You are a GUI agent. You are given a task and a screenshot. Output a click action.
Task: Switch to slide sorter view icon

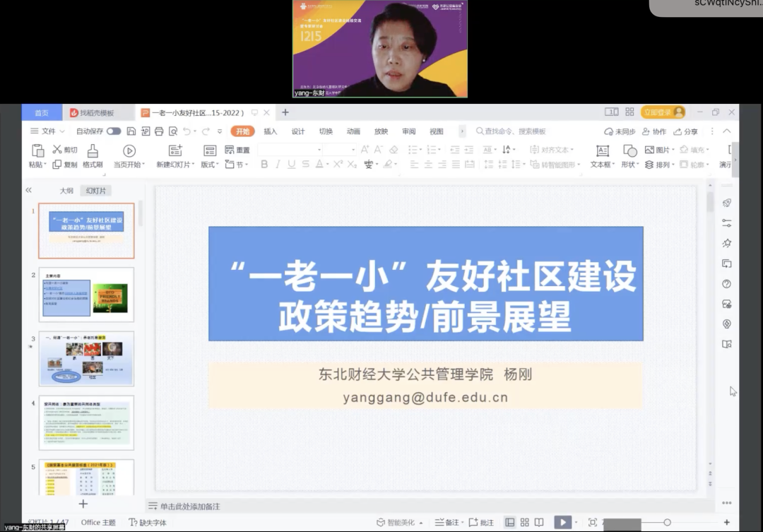click(x=524, y=522)
